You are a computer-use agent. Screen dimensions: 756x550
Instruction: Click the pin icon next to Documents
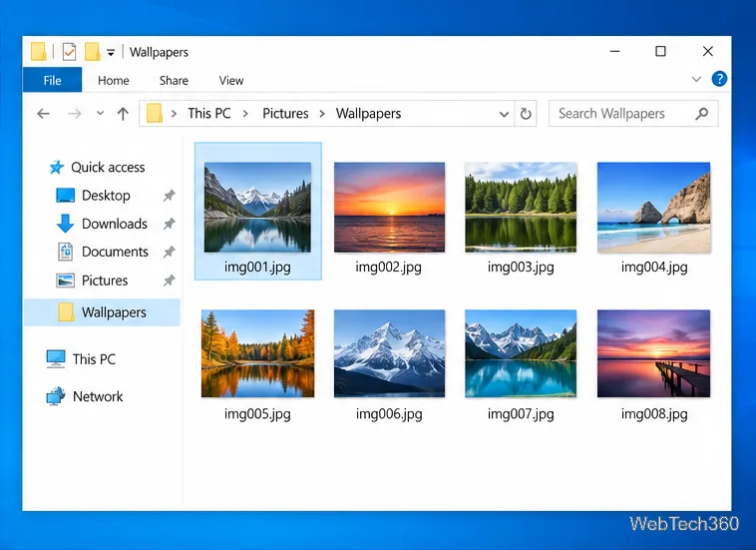tap(169, 252)
